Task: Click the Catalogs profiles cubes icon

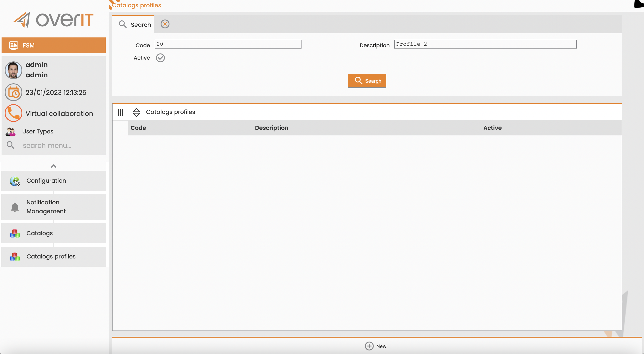Action: (x=15, y=257)
